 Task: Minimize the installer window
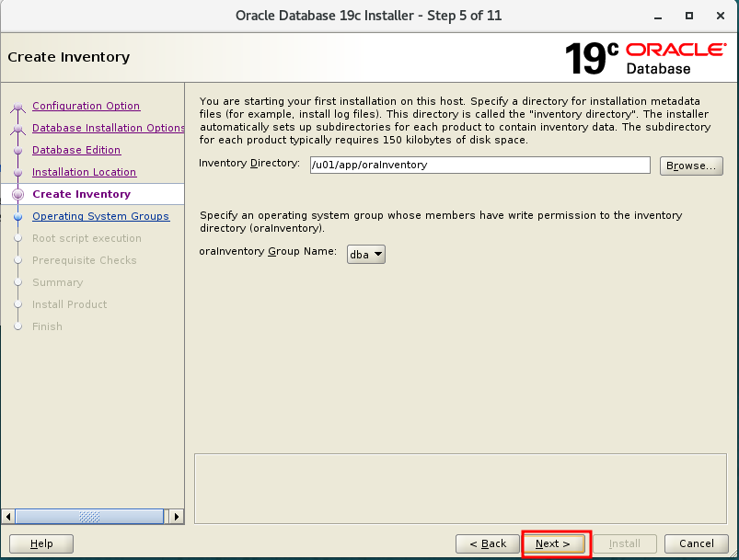coord(658,16)
